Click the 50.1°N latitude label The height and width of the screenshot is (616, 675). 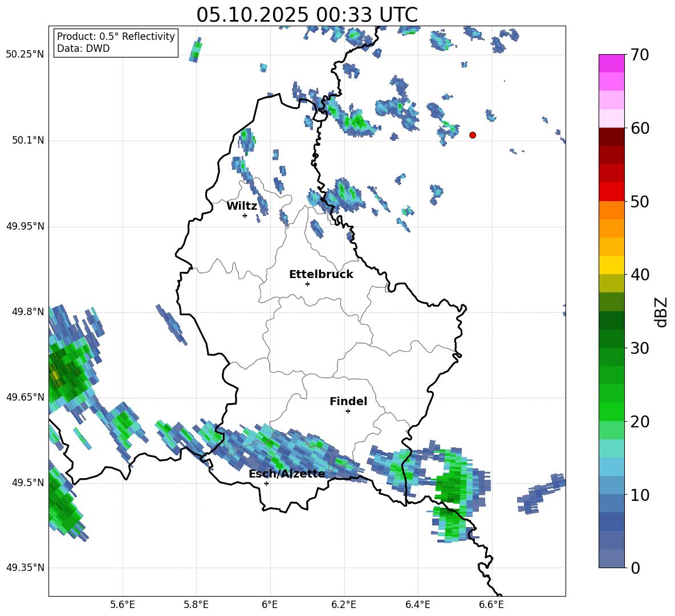[28, 141]
